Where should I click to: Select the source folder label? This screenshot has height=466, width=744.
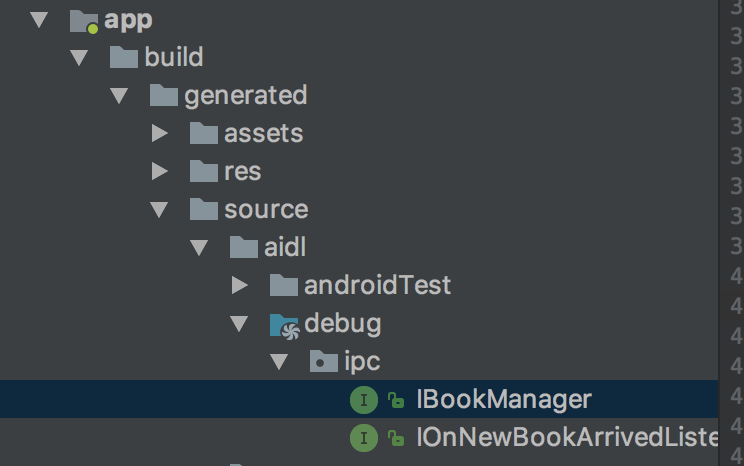266,210
